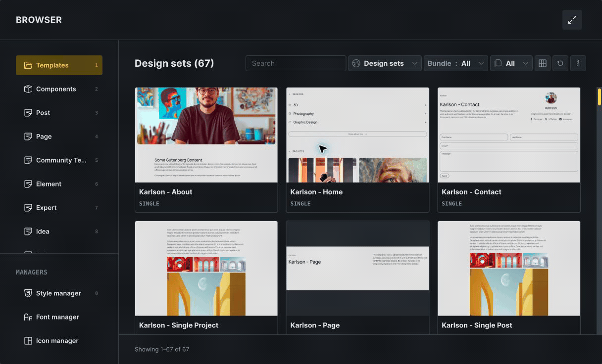Image resolution: width=602 pixels, height=364 pixels.
Task: Click the vertical scrollbar thumb
Action: click(600, 96)
